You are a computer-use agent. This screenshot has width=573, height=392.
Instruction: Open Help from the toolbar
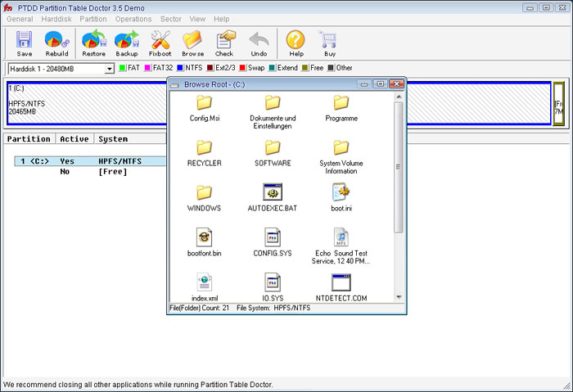tap(296, 44)
